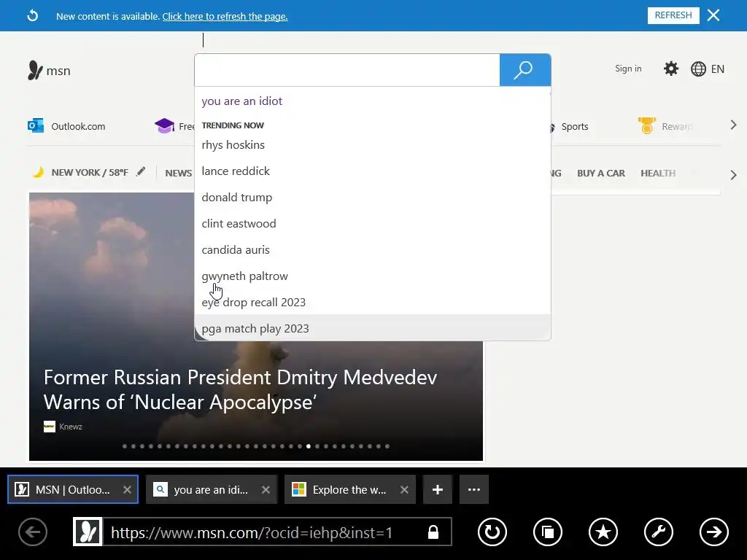Switch to 'Explore the w...' tab
This screenshot has height=560, width=747.
click(x=350, y=489)
